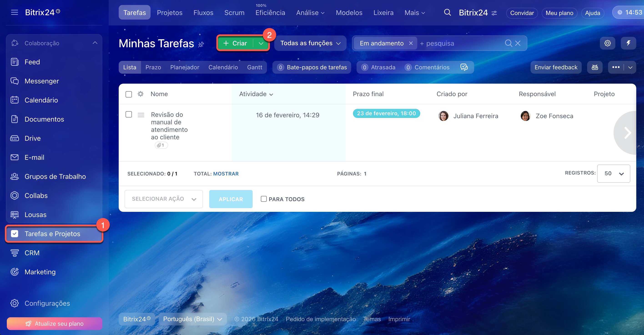
Task: Expand the Criar button dropdown arrow
Action: point(261,43)
